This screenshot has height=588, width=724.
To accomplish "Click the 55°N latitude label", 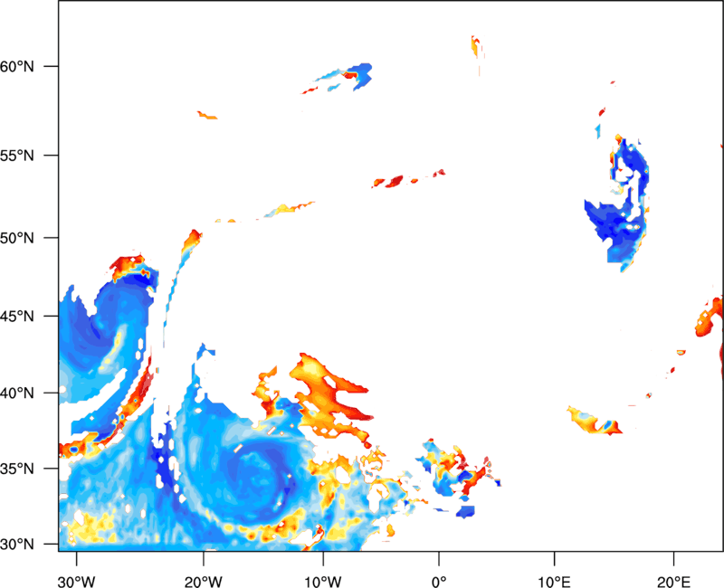I will [x=17, y=156].
